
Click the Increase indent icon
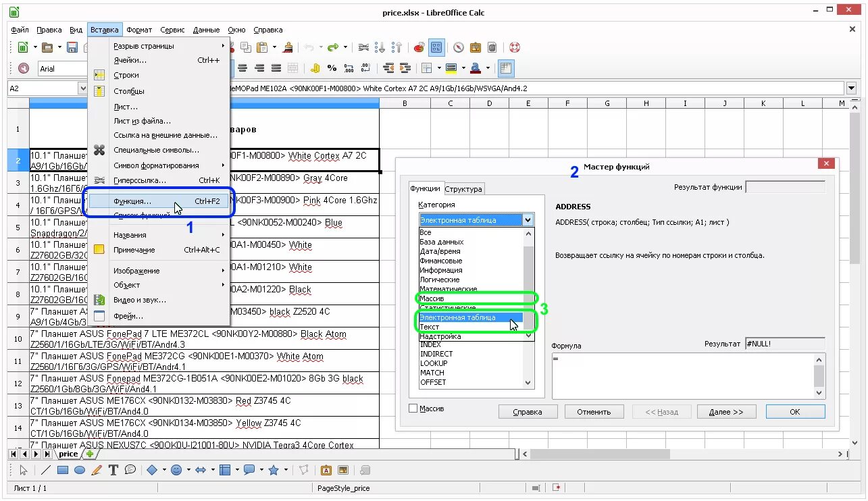coord(405,68)
